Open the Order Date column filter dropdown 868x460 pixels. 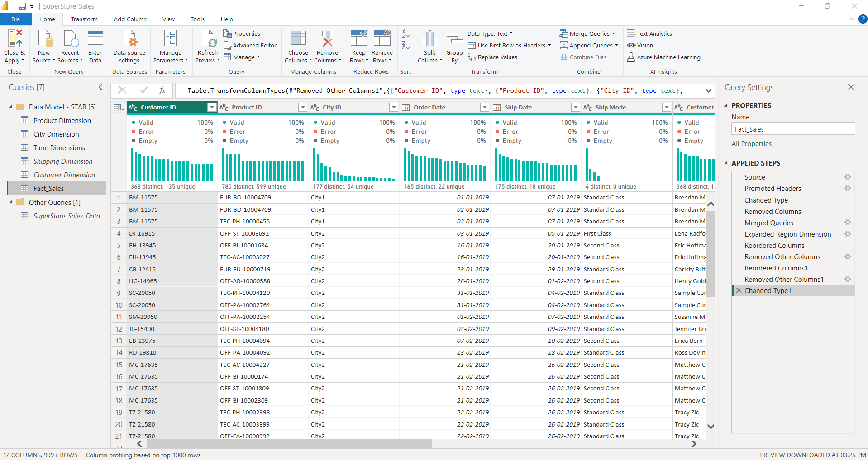484,107
